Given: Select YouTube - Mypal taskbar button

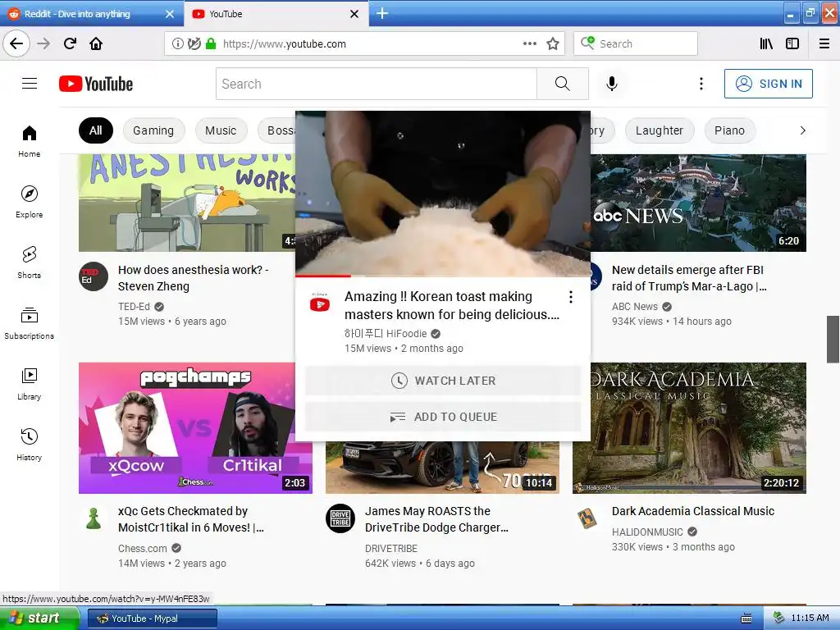Looking at the screenshot, I should (x=152, y=619).
